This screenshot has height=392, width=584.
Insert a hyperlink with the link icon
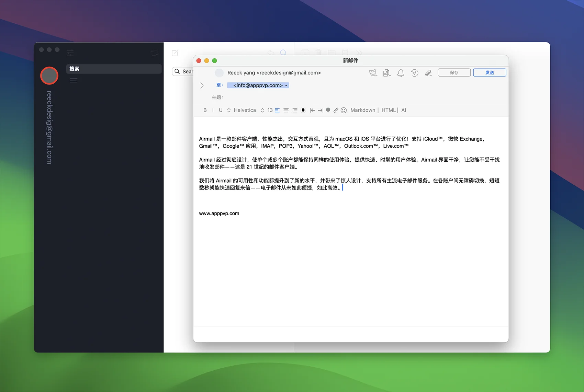pos(336,110)
